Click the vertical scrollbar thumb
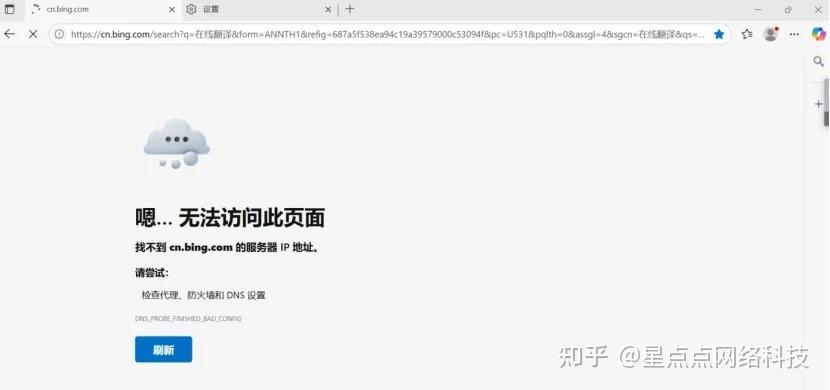Screen dimensions: 830x390 coord(826,102)
